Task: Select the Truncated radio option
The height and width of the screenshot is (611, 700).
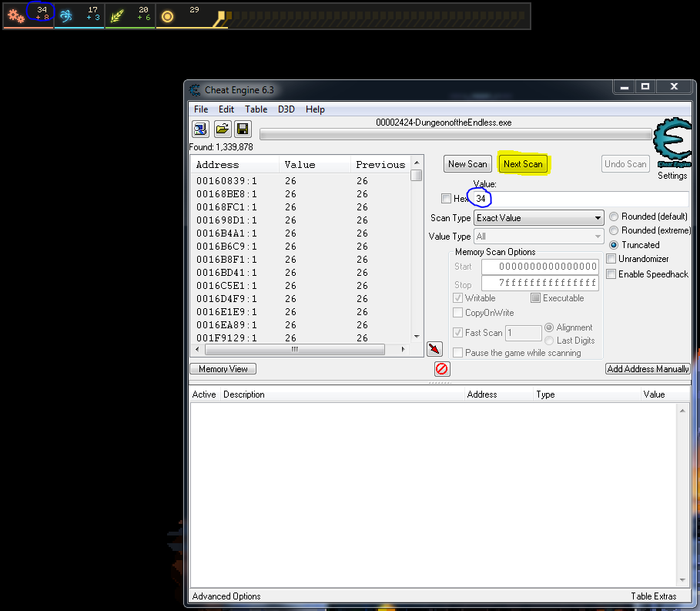Action: (x=614, y=245)
